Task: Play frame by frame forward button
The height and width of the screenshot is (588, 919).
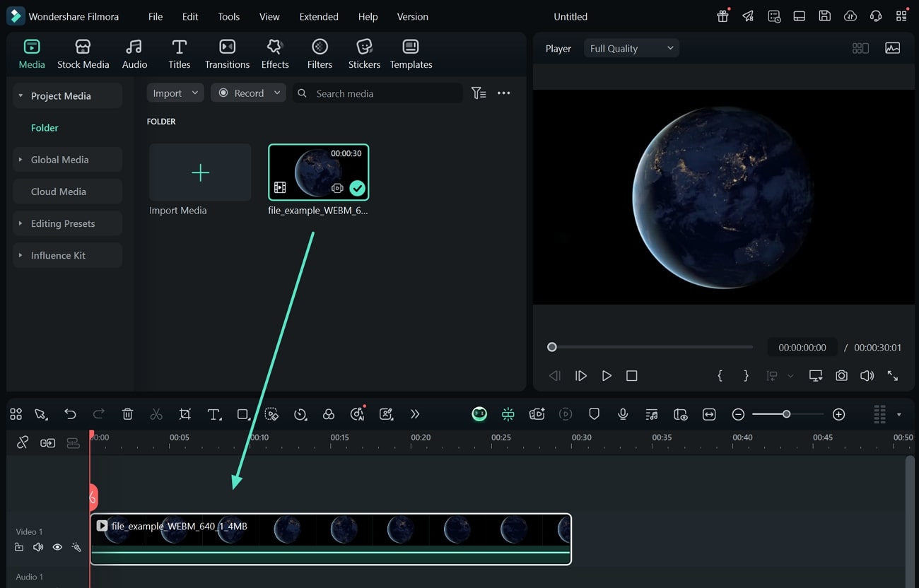Action: pos(580,376)
